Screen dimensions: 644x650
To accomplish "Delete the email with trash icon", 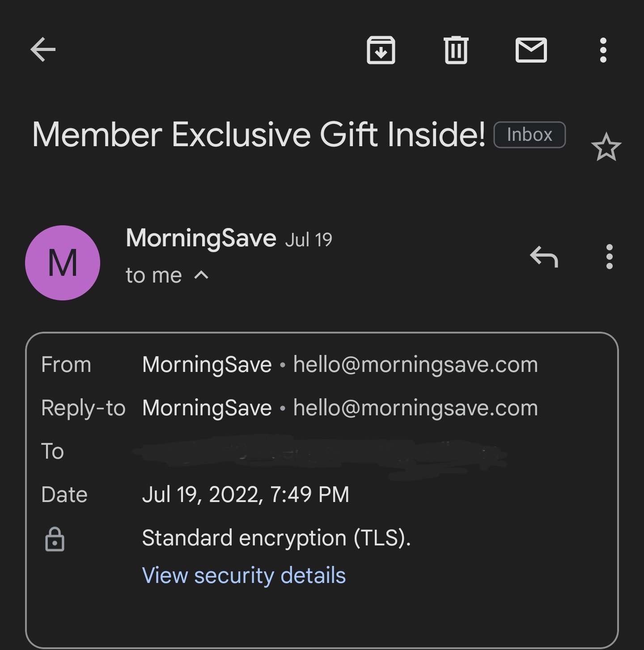I will coord(456,50).
